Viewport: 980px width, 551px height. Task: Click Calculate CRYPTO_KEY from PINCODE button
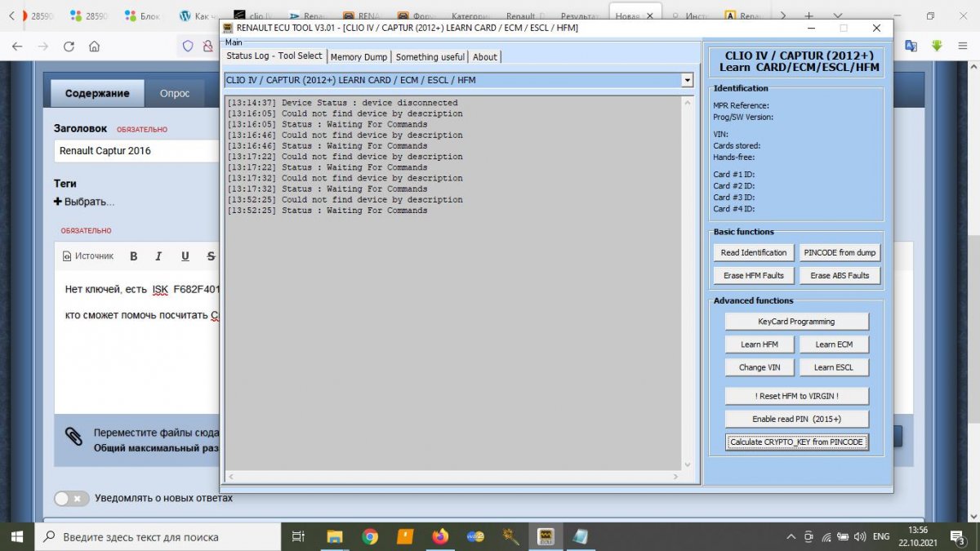[x=796, y=442]
